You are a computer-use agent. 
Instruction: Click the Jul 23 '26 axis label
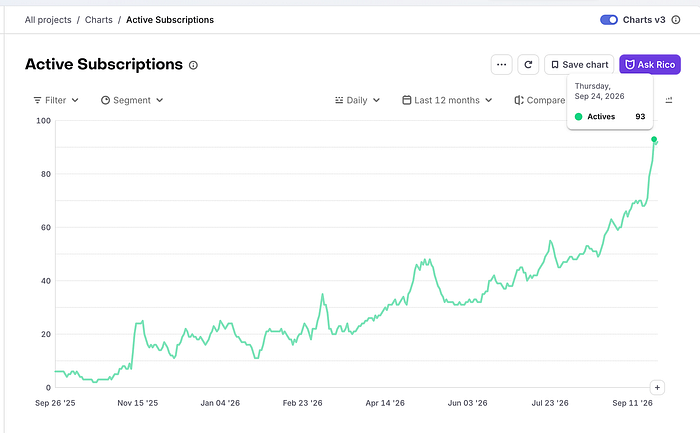point(550,403)
